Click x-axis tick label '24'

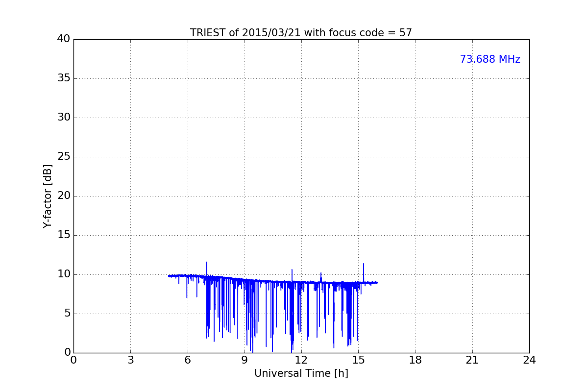tap(529, 360)
